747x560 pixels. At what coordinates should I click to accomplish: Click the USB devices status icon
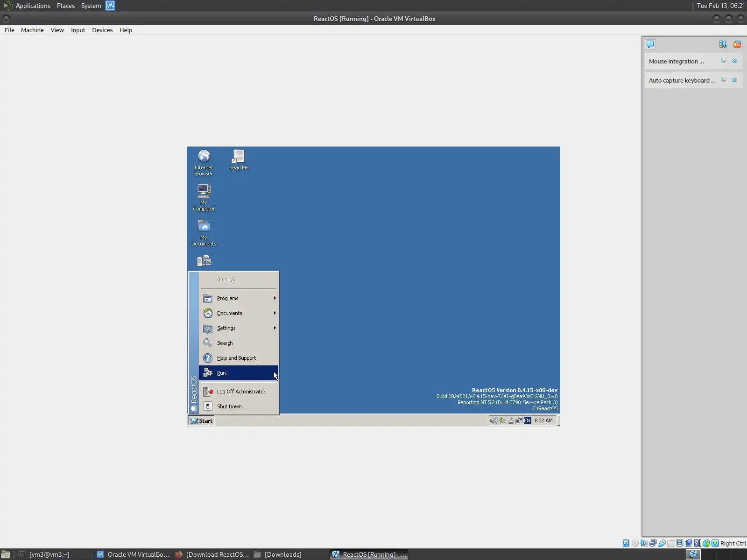pos(662,543)
